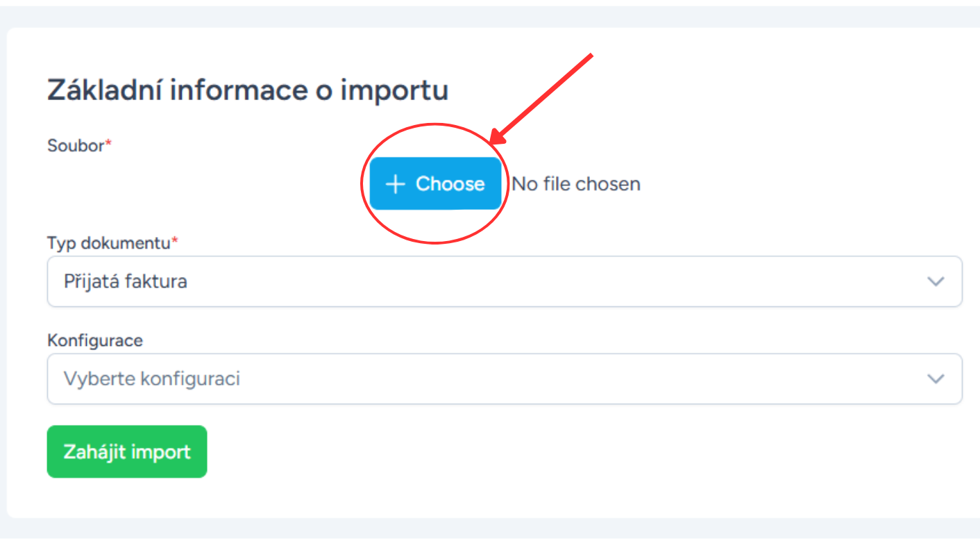Click empty middle of Typ dokumentu field
Viewport: 980px width, 546px height.
(505, 281)
